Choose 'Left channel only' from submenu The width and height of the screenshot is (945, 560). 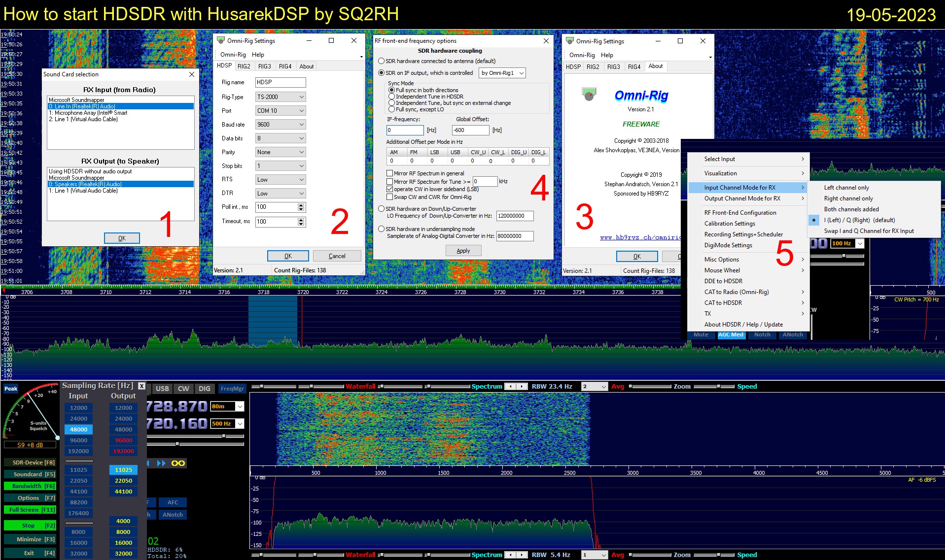click(846, 188)
